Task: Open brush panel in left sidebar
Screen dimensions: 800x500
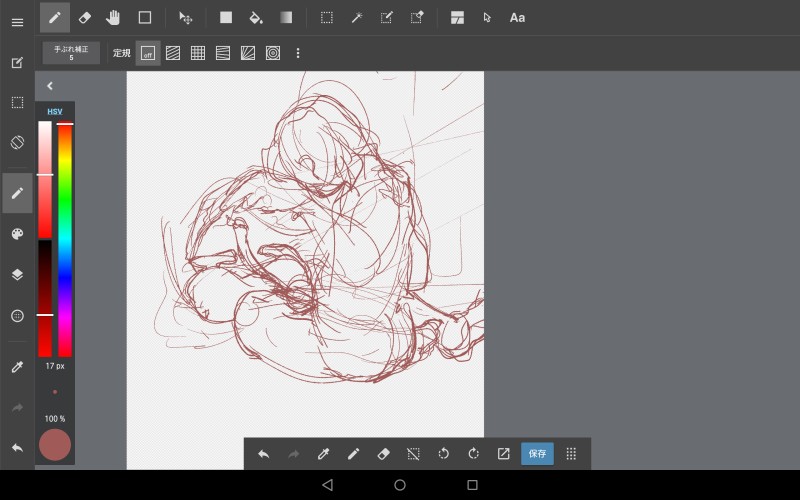Action: (17, 193)
